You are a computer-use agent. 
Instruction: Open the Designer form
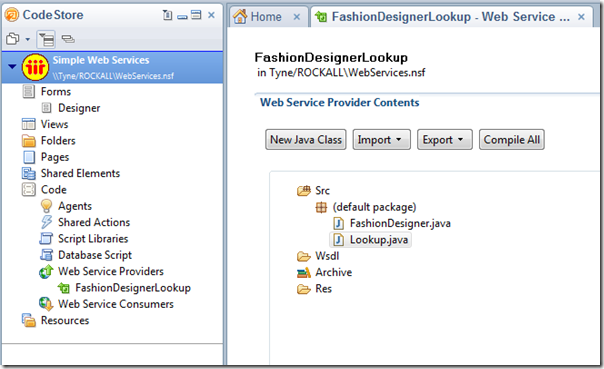pyautogui.click(x=79, y=108)
